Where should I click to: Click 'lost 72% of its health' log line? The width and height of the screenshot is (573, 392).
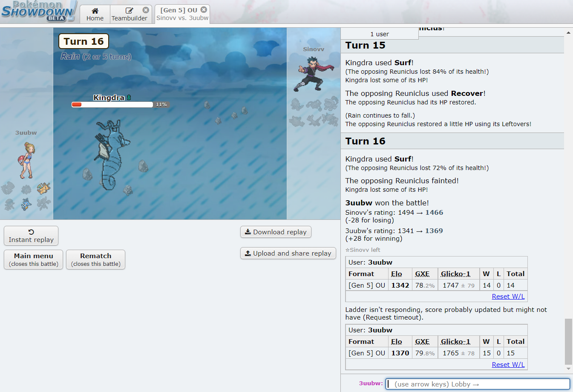[417, 168]
